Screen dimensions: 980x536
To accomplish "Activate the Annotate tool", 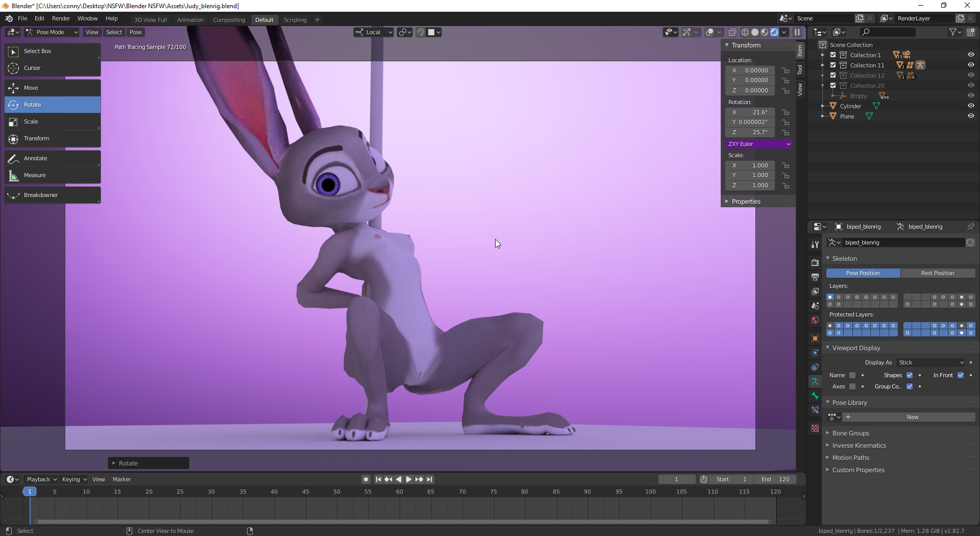I will point(52,158).
